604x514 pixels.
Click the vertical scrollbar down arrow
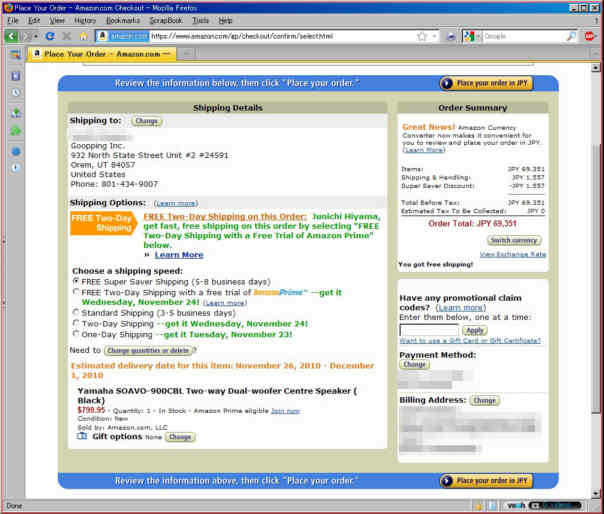click(596, 493)
